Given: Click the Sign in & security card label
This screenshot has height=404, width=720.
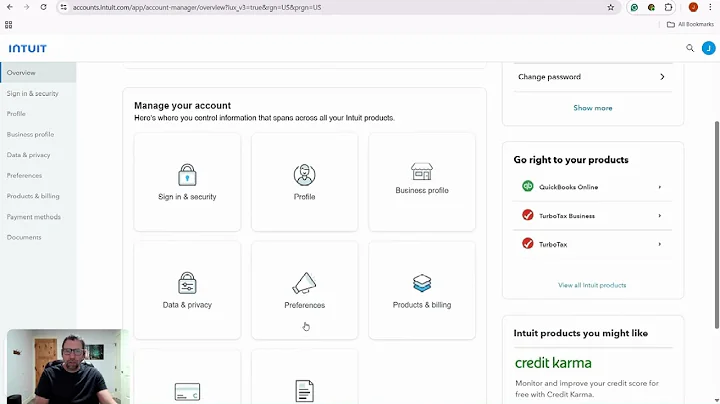Looking at the screenshot, I should click(x=187, y=196).
